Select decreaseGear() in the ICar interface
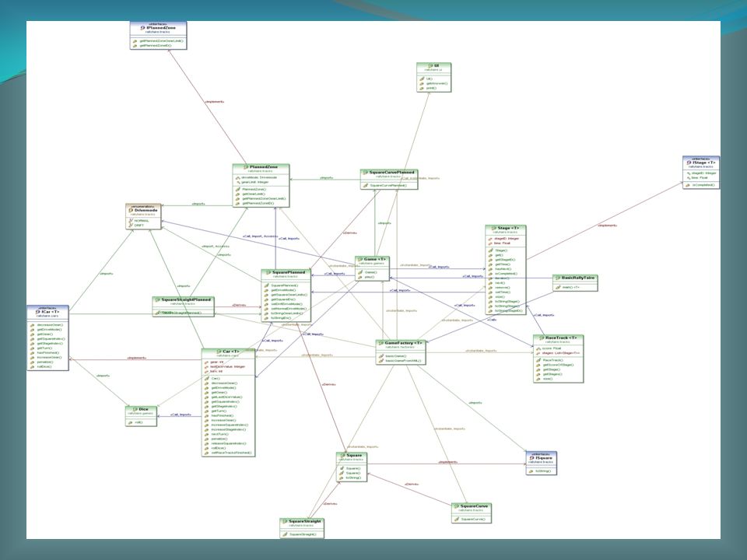Image resolution: width=747 pixels, height=560 pixels. point(50,325)
